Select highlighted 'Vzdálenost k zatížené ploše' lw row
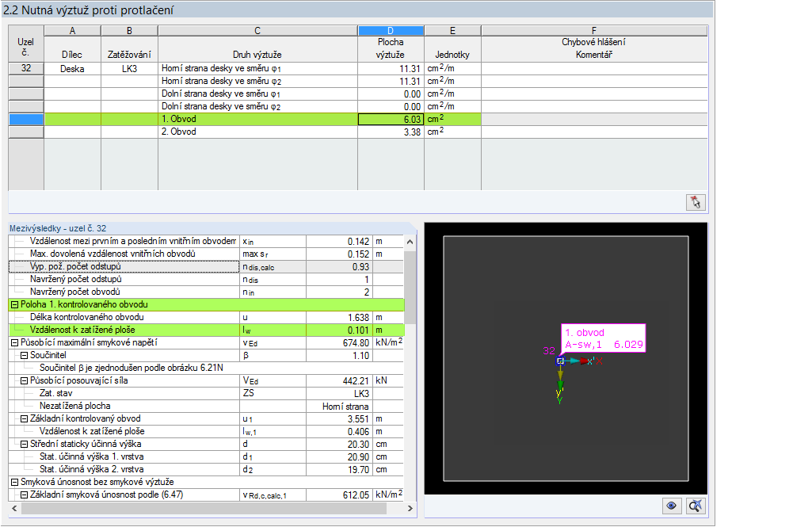 206,330
